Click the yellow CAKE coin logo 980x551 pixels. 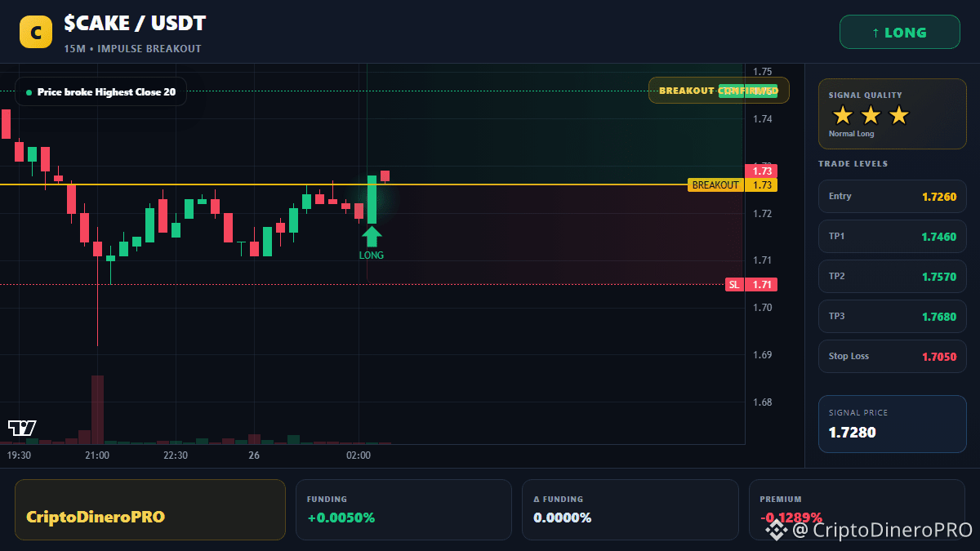pyautogui.click(x=35, y=33)
